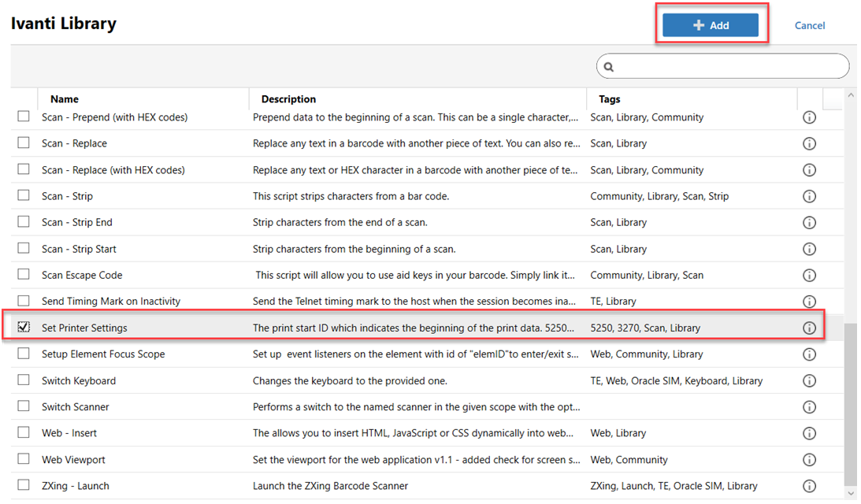
Task: Open info icon for Scan - Strip End
Action: point(809,223)
